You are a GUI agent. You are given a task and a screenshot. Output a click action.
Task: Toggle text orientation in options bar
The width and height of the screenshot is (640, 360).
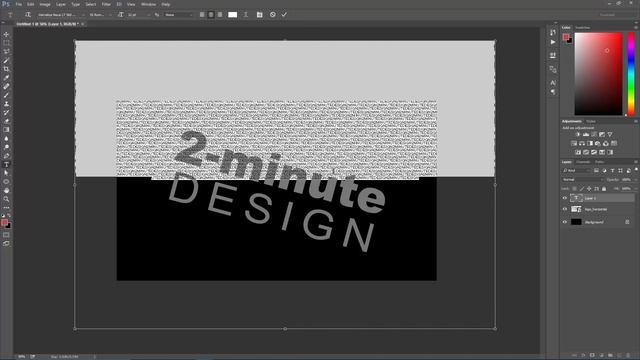[x=28, y=15]
